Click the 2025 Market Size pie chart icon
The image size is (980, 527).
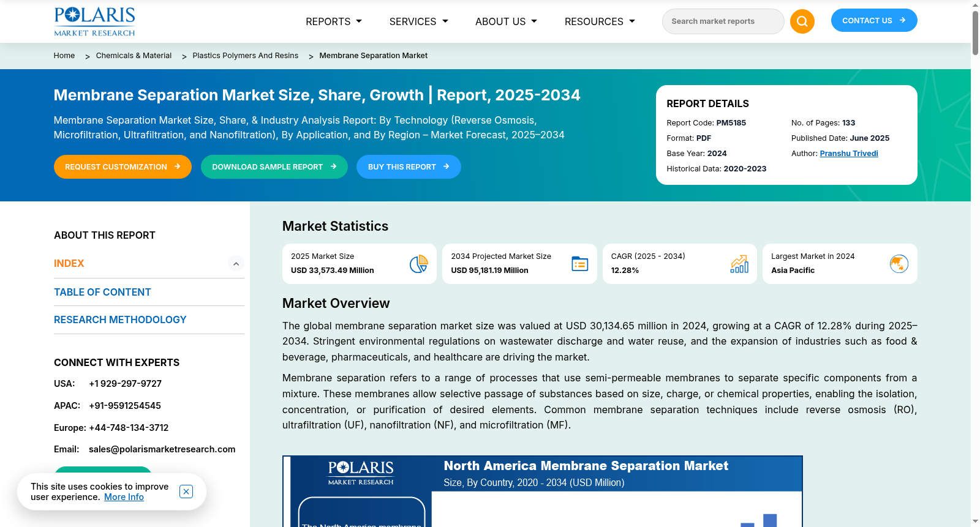(x=419, y=264)
